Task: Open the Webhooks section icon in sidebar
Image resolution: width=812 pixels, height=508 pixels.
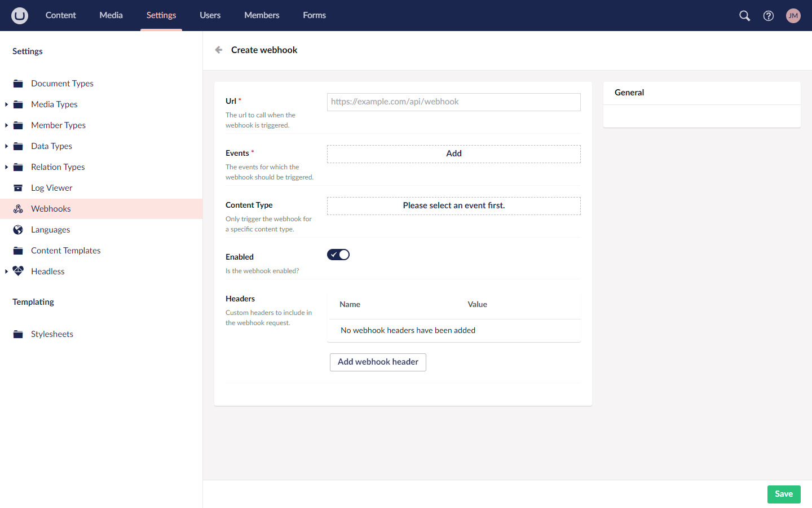Action: tap(19, 208)
